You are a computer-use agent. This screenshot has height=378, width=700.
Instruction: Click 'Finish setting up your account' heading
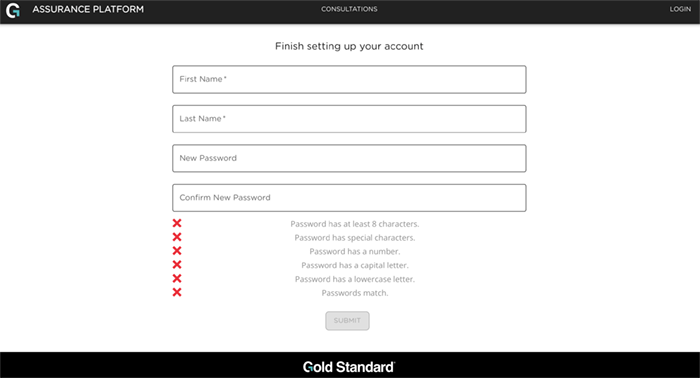(x=349, y=46)
